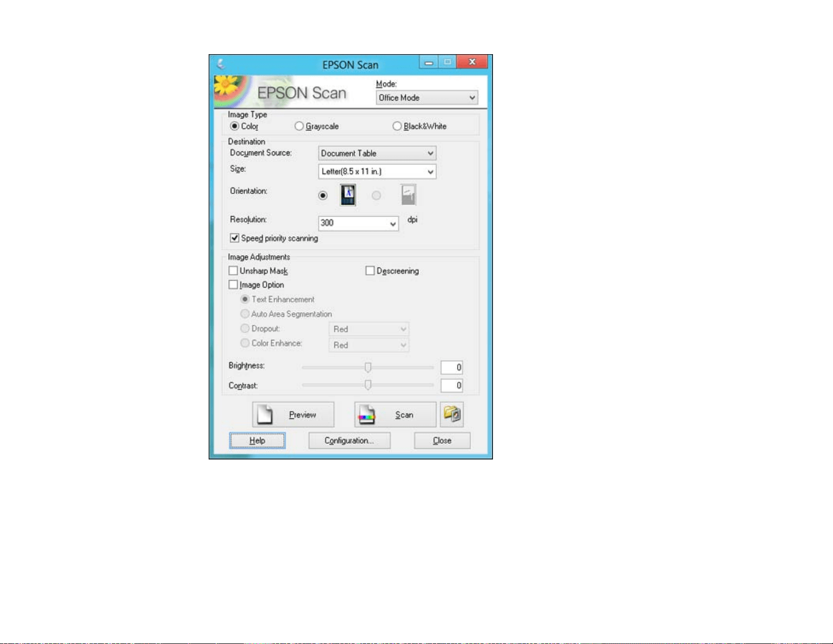Viewport: 833px width, 644px height.
Task: Open Help for EPSON Scan
Action: pyautogui.click(x=257, y=441)
